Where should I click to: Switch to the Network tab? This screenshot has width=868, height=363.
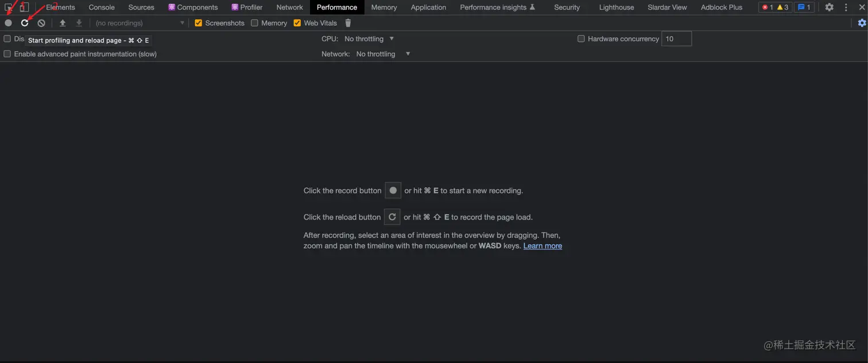[x=289, y=7]
